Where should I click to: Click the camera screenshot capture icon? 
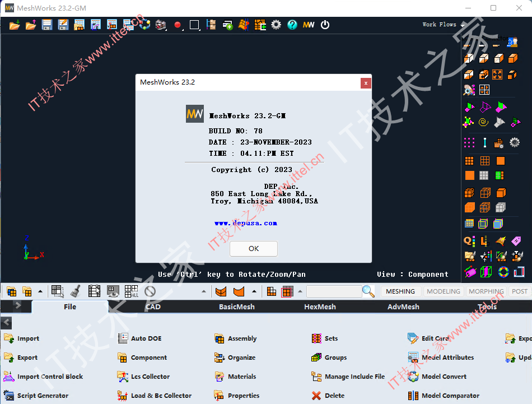(161, 25)
